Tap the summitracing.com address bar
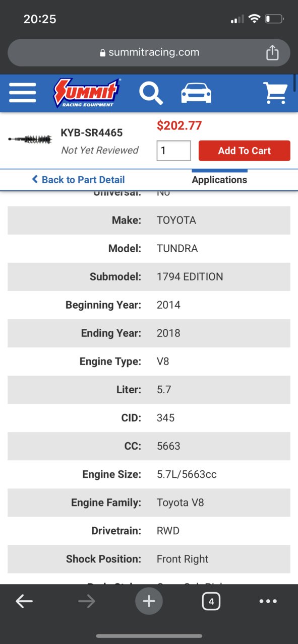This screenshot has height=644, width=298. pos(149,52)
